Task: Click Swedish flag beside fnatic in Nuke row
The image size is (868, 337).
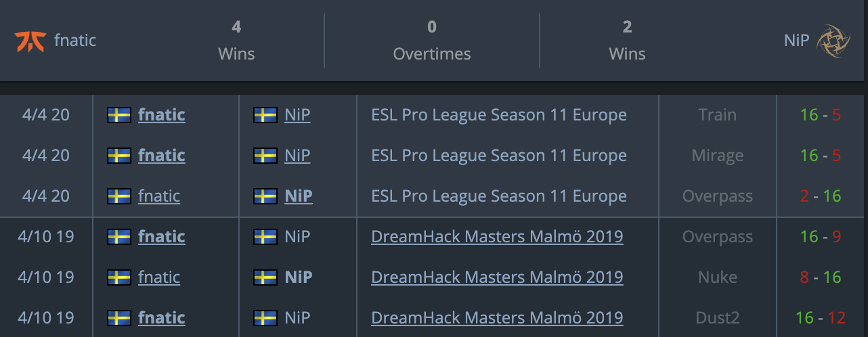Action: coord(119,277)
